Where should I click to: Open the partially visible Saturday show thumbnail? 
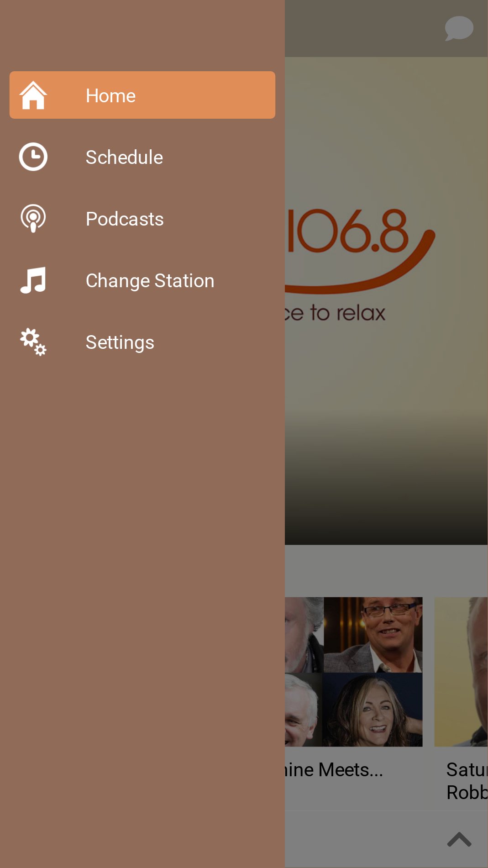(461, 671)
